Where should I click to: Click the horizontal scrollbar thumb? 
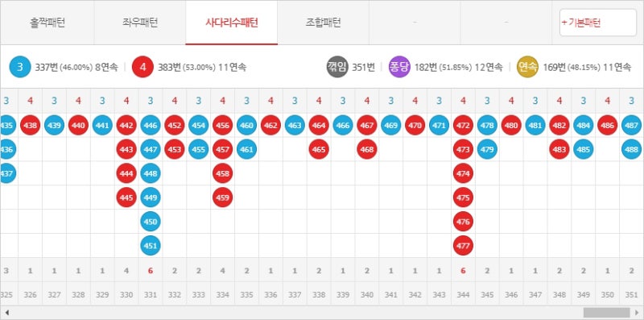click(607, 313)
